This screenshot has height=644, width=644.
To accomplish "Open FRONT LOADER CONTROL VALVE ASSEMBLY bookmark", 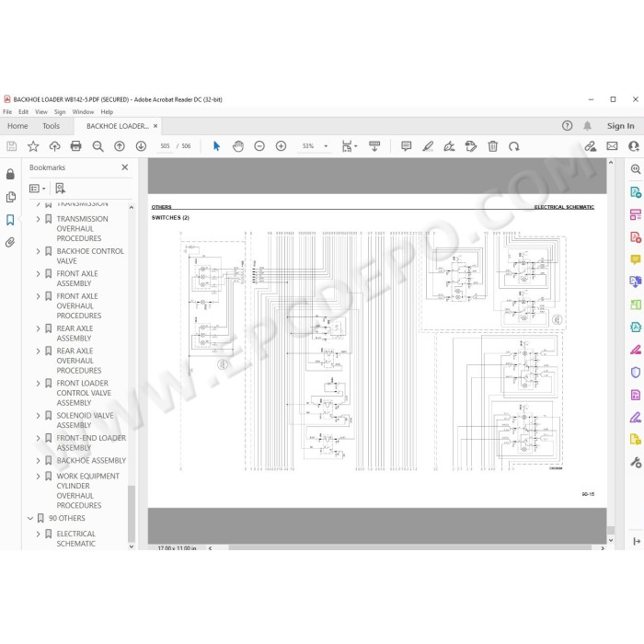I will 84,393.
